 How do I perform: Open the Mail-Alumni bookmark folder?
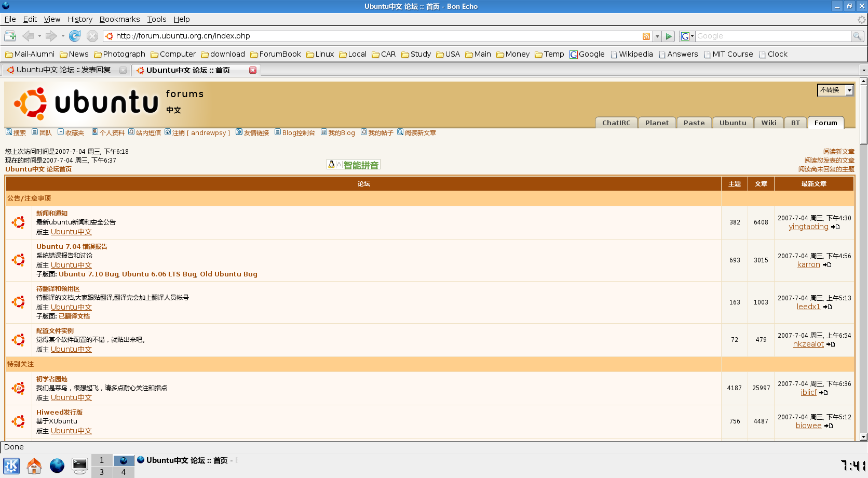pyautogui.click(x=30, y=54)
